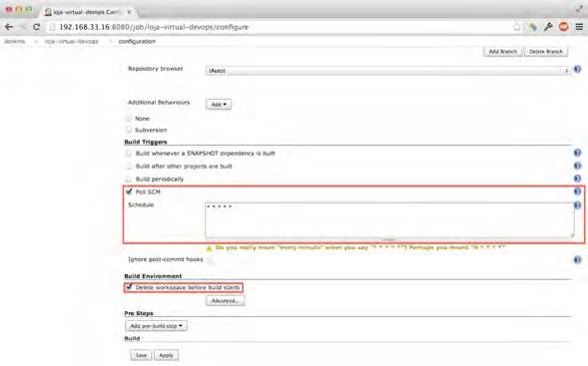Apply the configuration changes

click(166, 355)
